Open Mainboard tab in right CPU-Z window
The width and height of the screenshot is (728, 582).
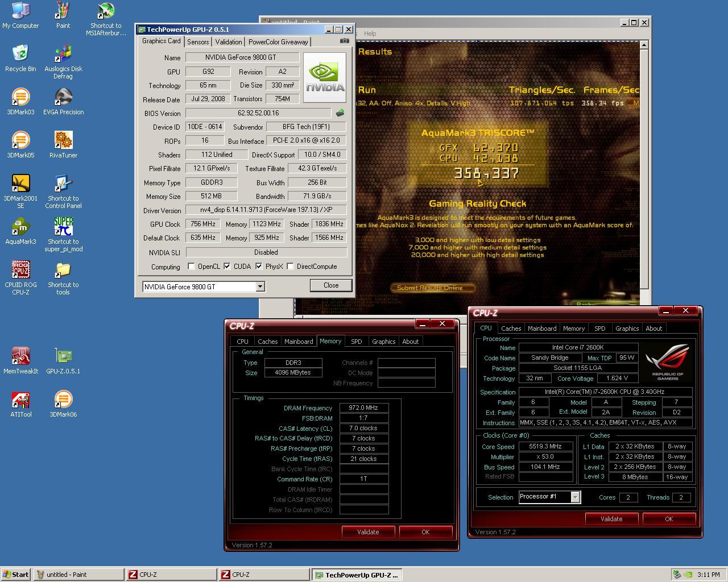point(542,329)
